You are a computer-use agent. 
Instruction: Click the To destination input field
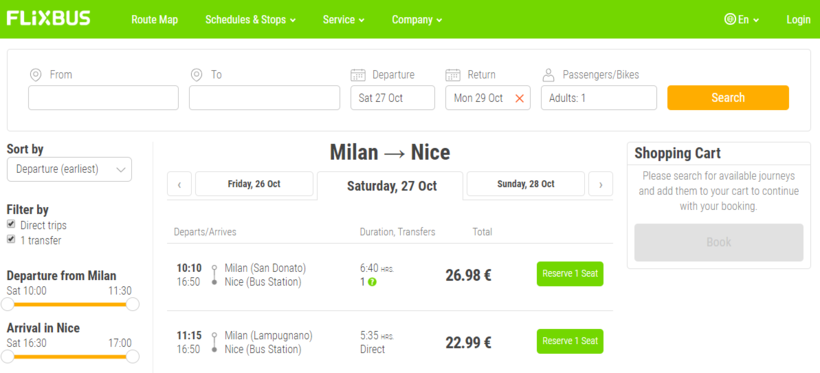tap(265, 98)
